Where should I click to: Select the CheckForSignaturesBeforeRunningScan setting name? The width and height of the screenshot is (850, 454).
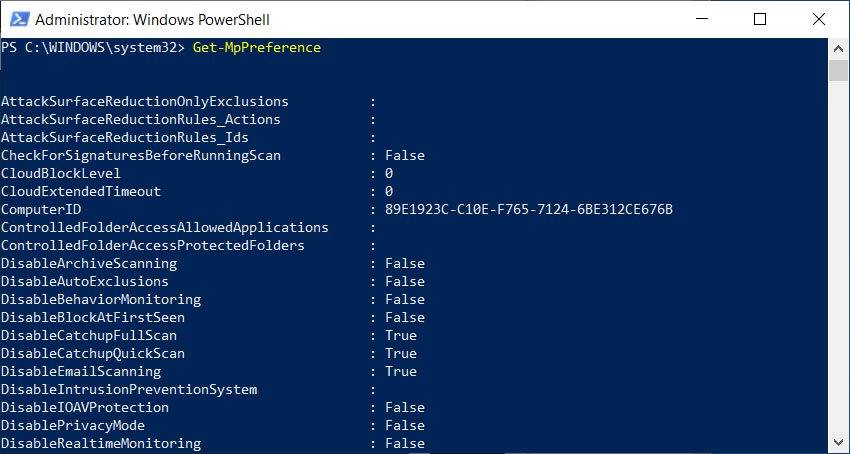[141, 155]
